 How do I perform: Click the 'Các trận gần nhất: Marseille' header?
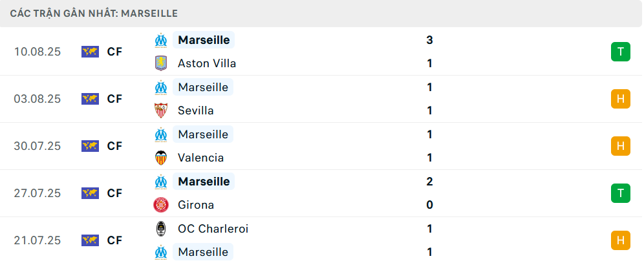[x=94, y=13]
